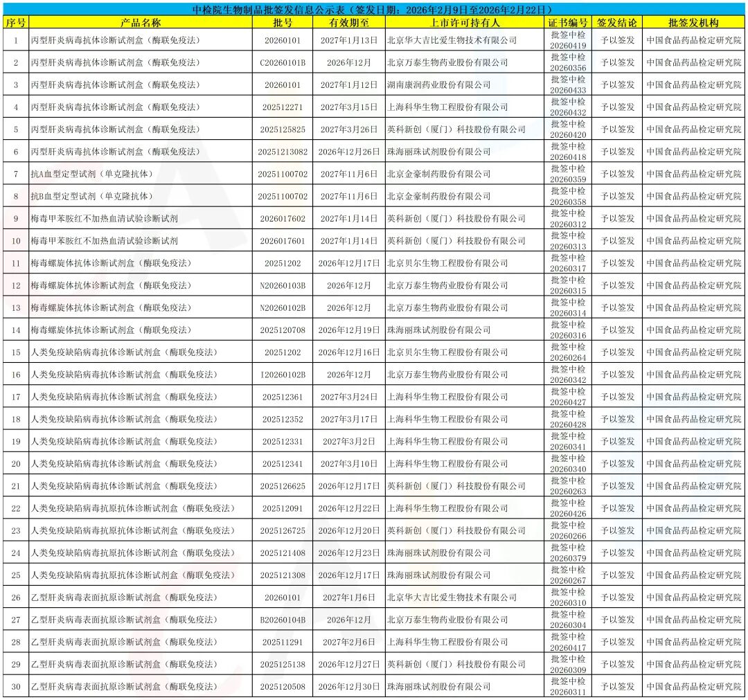This screenshot has height=700, width=748.
Task: Select batch number 202511291
Action: (x=283, y=643)
